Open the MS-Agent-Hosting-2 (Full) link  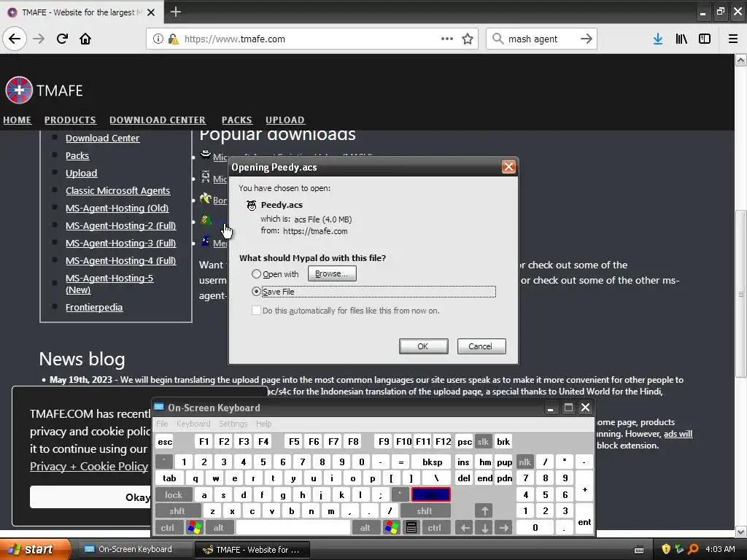pos(120,226)
